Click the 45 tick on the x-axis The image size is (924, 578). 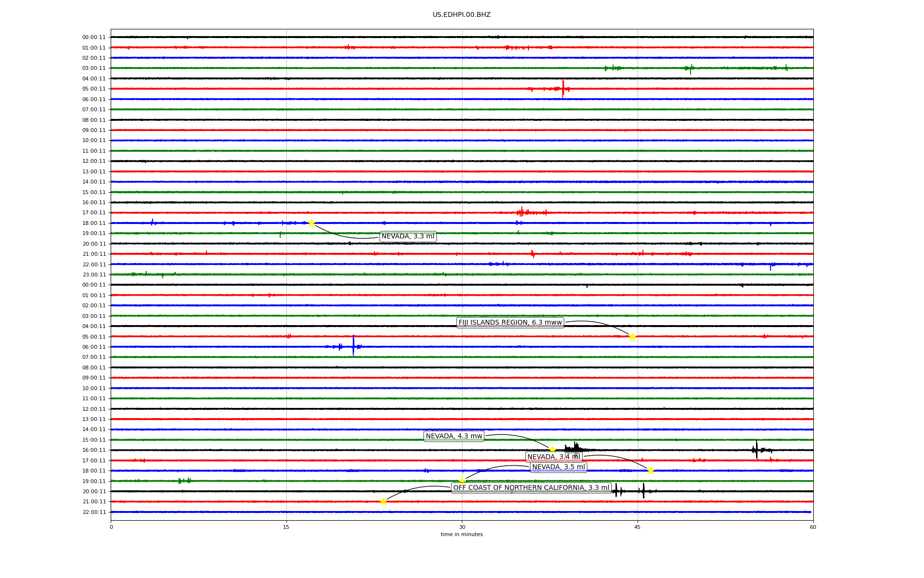coord(638,527)
